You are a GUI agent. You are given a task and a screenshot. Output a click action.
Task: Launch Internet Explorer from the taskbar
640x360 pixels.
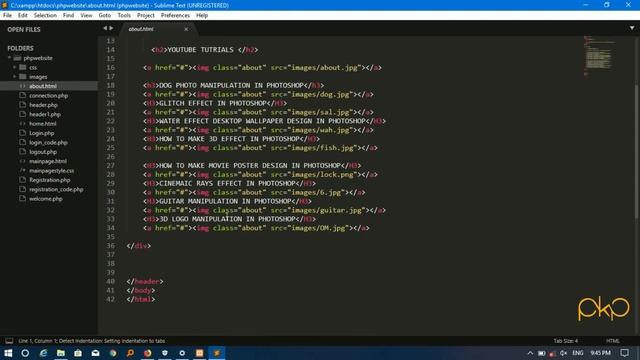(x=43, y=353)
